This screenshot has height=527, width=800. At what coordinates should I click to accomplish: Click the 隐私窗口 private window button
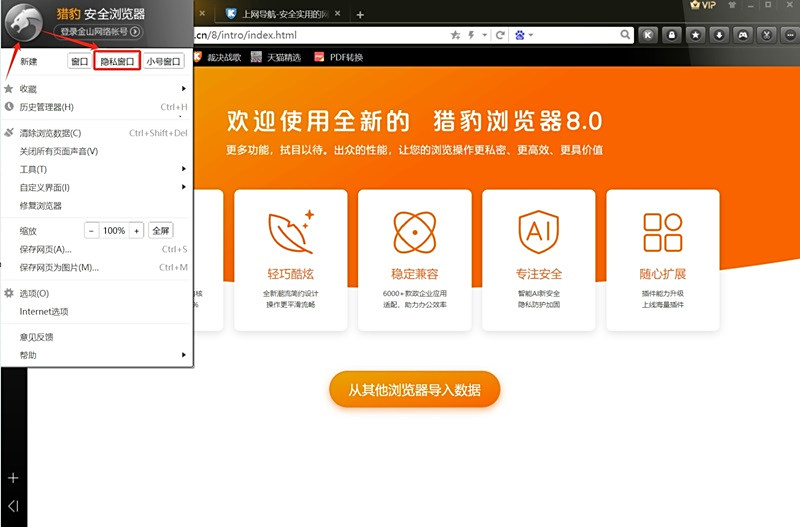(x=117, y=61)
